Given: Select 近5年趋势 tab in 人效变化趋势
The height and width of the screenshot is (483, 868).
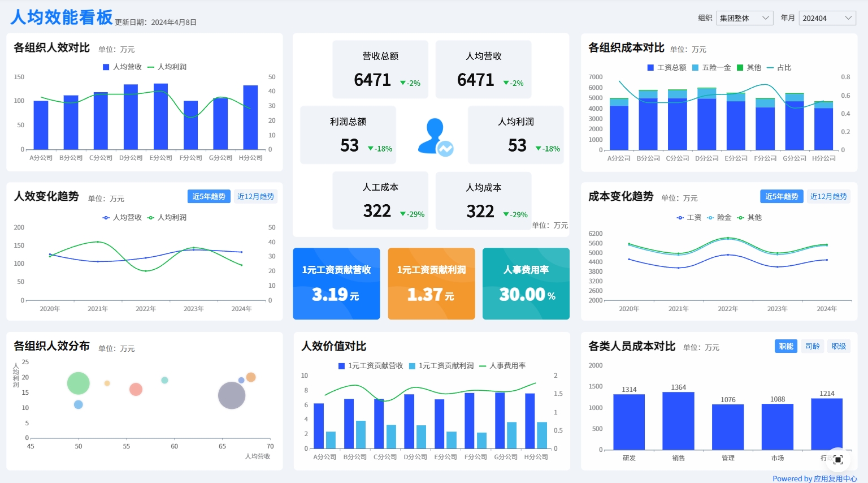Looking at the screenshot, I should click(209, 196).
